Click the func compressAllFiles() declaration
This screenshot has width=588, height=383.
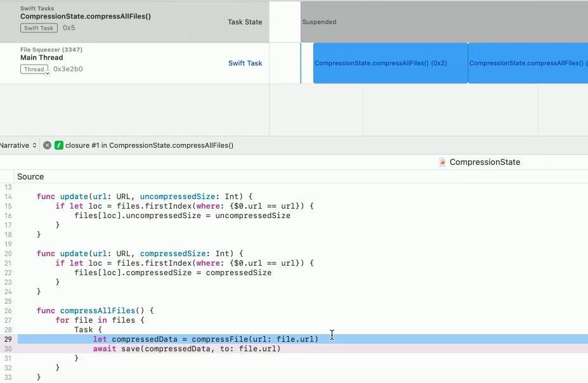pyautogui.click(x=95, y=311)
